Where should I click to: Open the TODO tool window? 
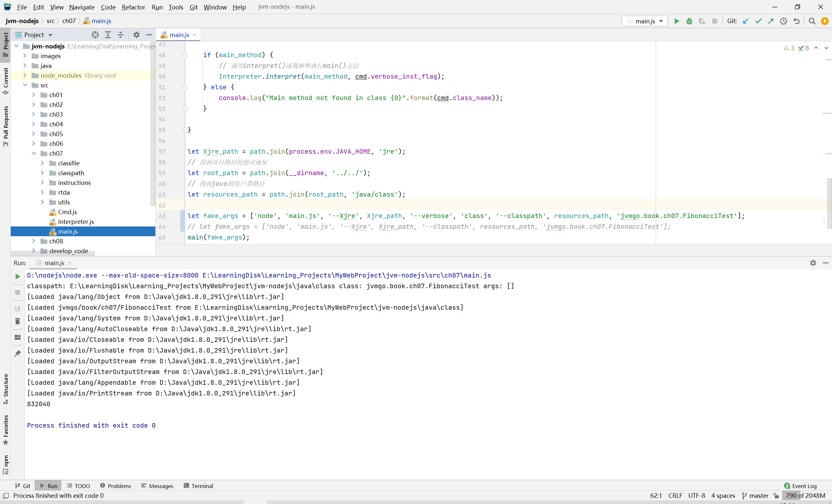(x=78, y=486)
